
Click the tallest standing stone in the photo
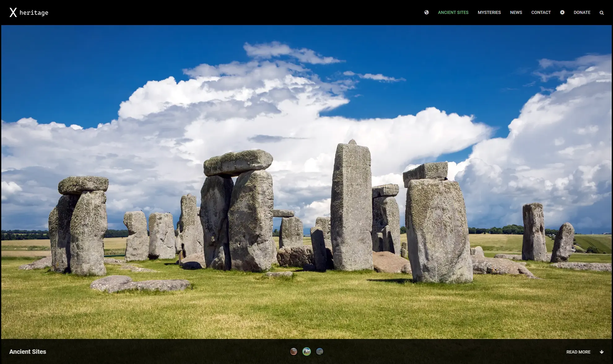coord(351,204)
